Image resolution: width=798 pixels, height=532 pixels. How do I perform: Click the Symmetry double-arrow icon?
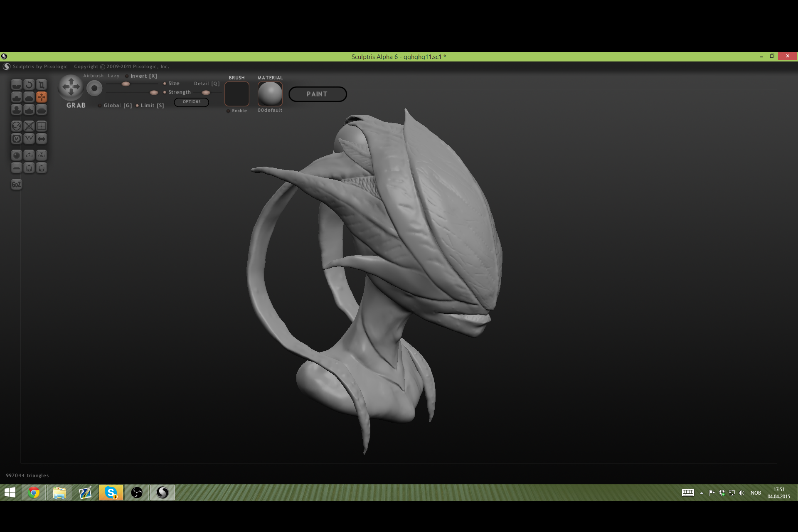(42, 139)
